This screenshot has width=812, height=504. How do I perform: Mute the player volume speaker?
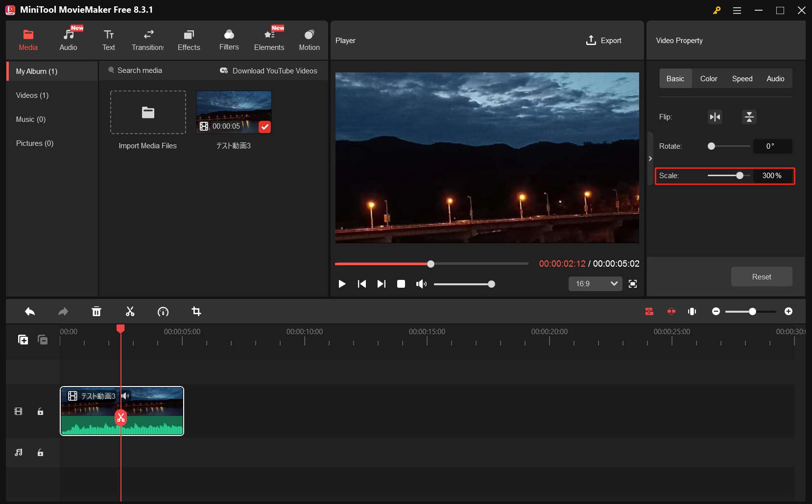[x=421, y=284]
